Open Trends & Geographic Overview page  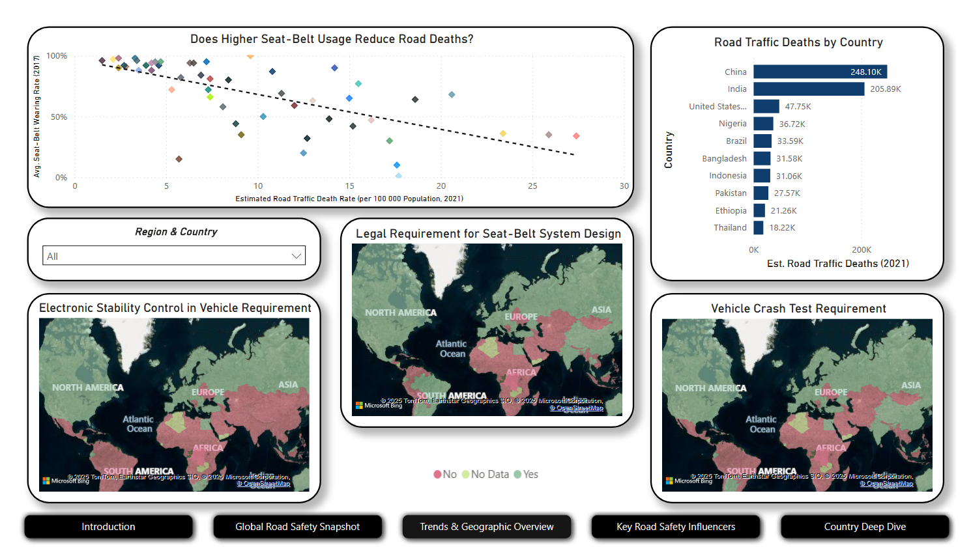tap(487, 527)
